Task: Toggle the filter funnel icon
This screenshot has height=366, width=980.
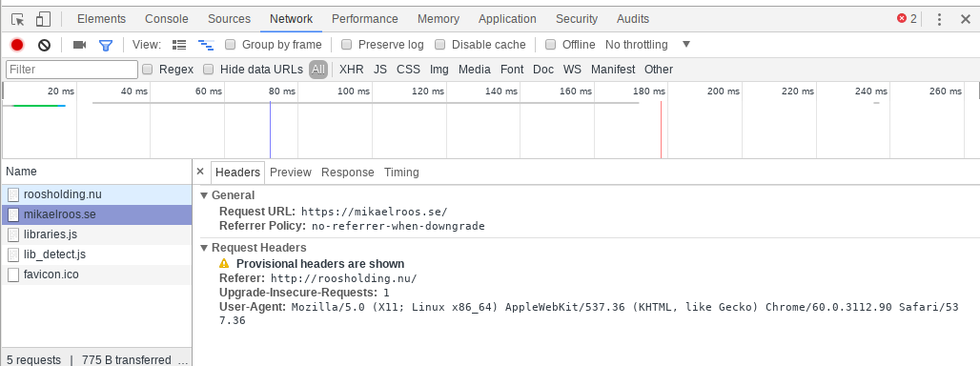Action: 106,45
